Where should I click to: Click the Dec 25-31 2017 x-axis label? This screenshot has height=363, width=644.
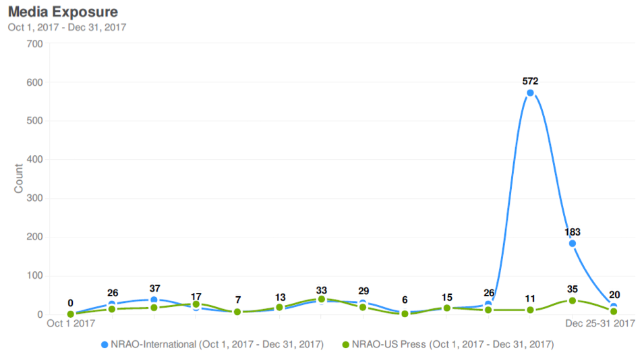[x=600, y=325]
